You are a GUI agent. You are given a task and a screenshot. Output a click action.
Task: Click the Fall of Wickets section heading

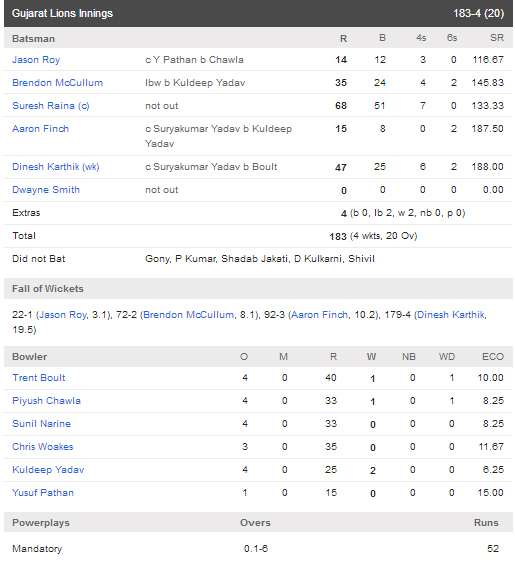coord(48,289)
